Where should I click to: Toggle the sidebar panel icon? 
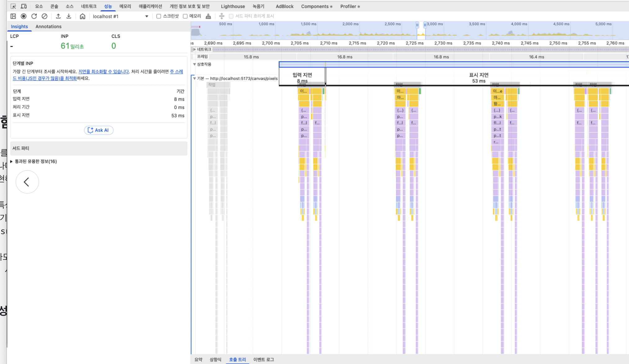(13, 16)
